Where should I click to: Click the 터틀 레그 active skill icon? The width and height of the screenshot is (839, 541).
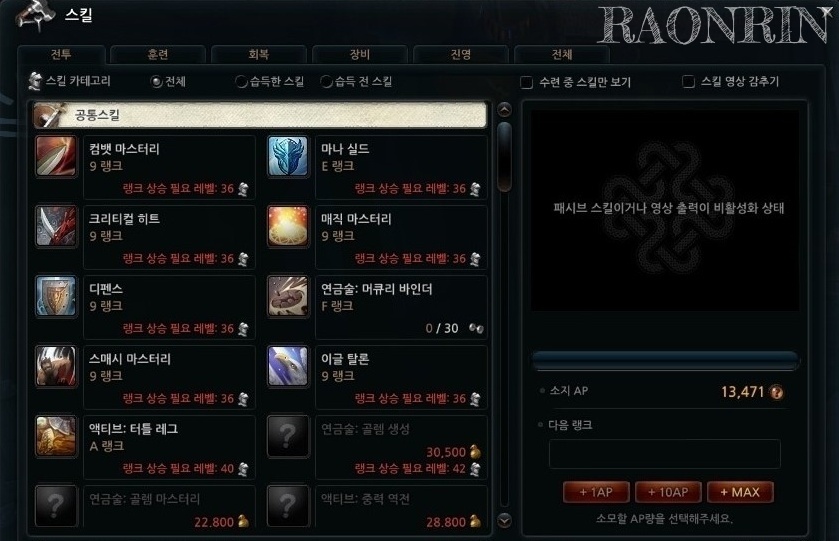56,437
